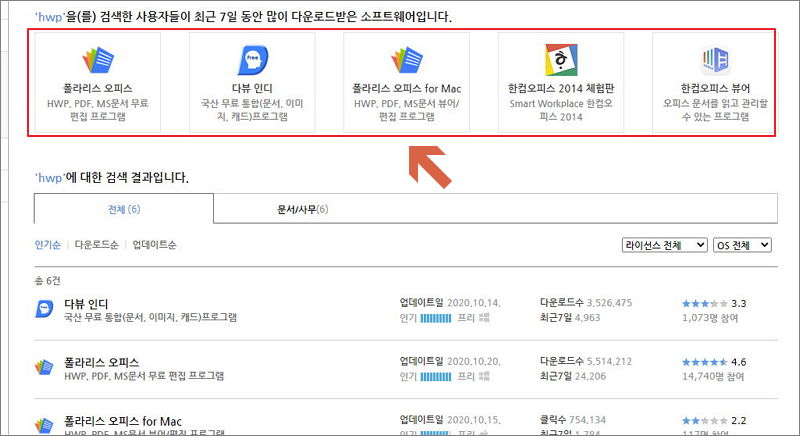Click price indicator icon in 다뷰 인디 row
The image size is (800, 436).
pos(485,318)
